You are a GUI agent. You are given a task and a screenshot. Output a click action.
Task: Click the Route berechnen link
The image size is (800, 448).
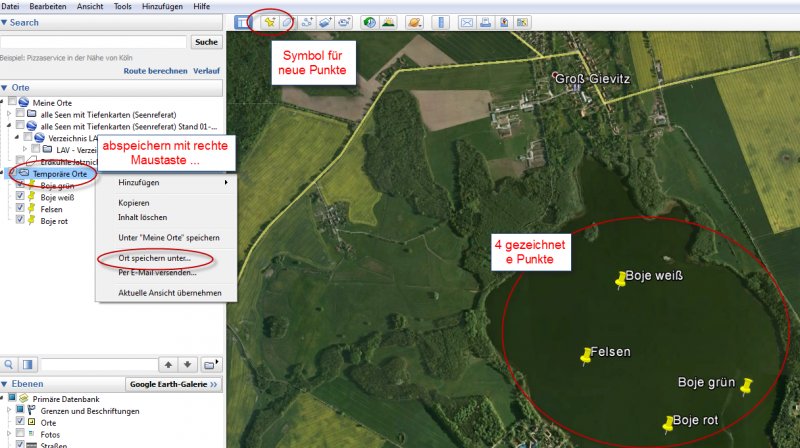coord(155,71)
